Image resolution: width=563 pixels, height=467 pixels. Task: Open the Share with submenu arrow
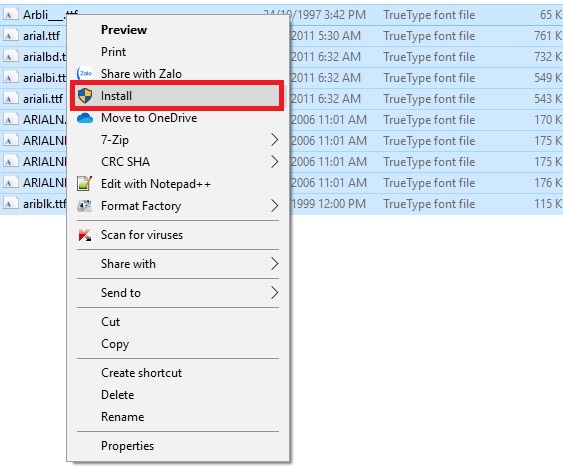[274, 264]
